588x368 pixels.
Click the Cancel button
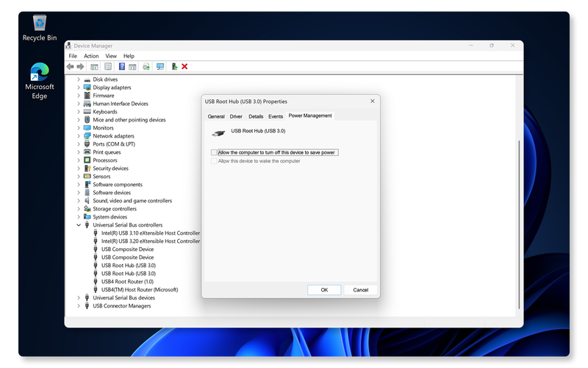(x=360, y=290)
